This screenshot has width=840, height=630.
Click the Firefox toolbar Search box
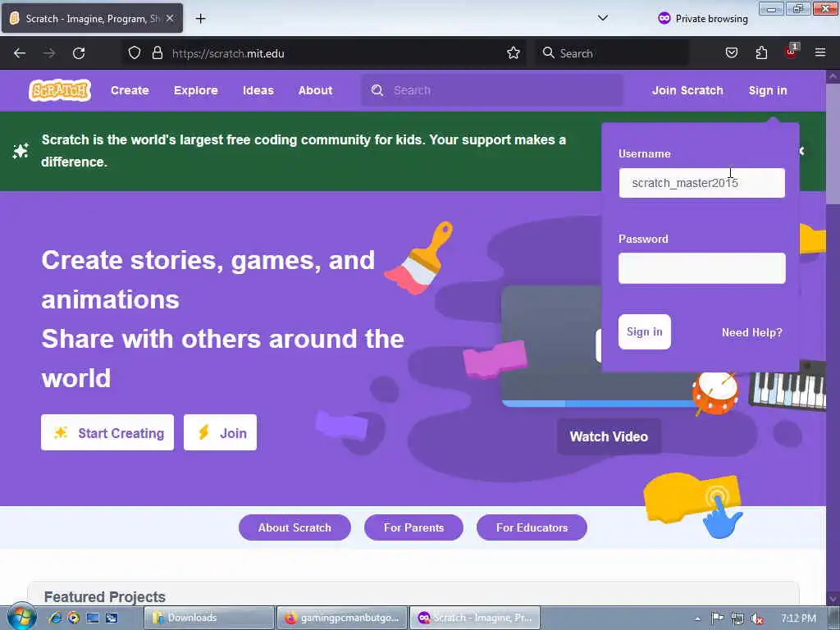[612, 53]
